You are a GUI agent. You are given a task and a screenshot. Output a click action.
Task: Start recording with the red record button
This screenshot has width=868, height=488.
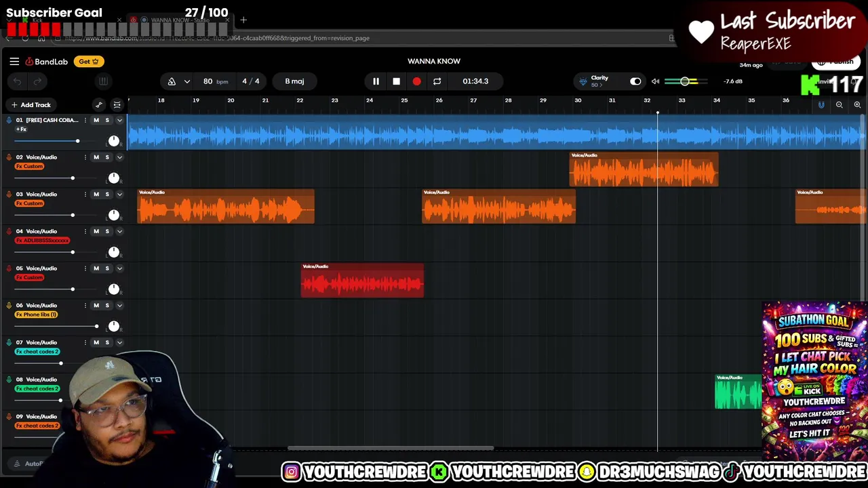click(416, 81)
